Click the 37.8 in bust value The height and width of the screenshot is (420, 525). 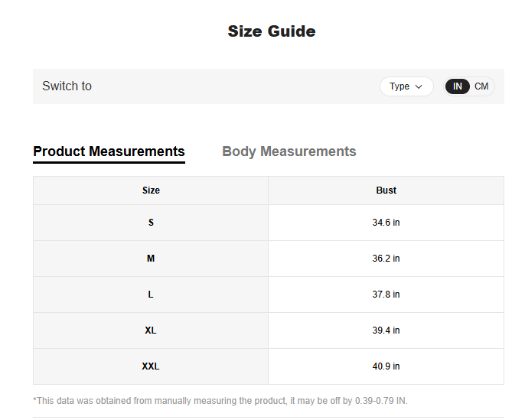pyautogui.click(x=386, y=295)
